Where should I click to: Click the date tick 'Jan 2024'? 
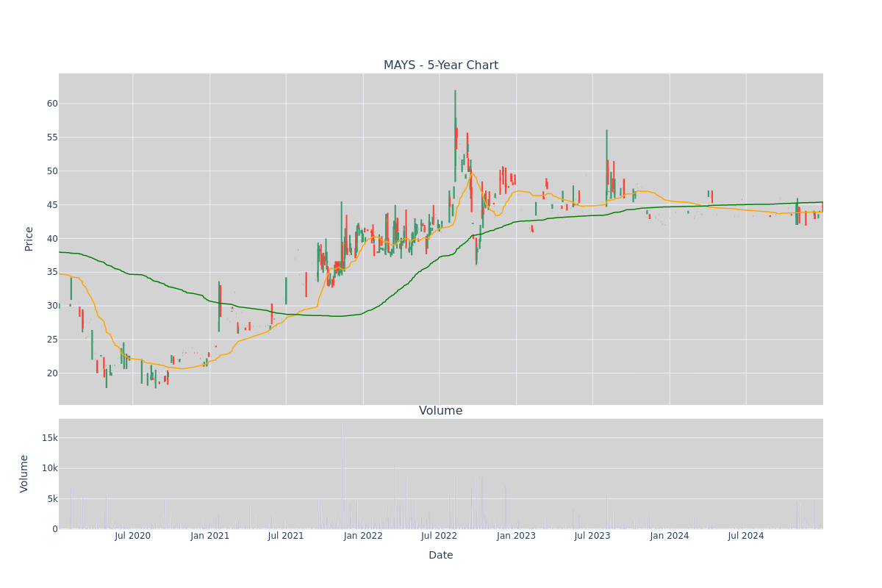670,536
